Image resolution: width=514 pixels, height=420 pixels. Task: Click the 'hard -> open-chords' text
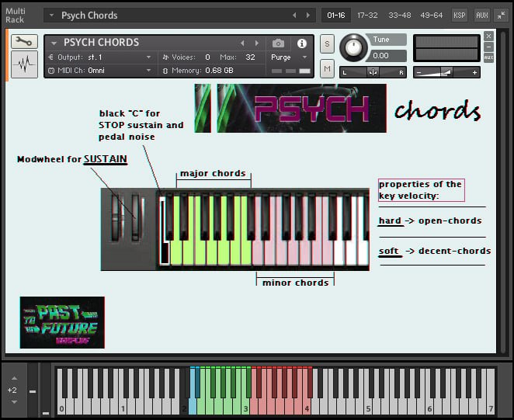(x=430, y=220)
